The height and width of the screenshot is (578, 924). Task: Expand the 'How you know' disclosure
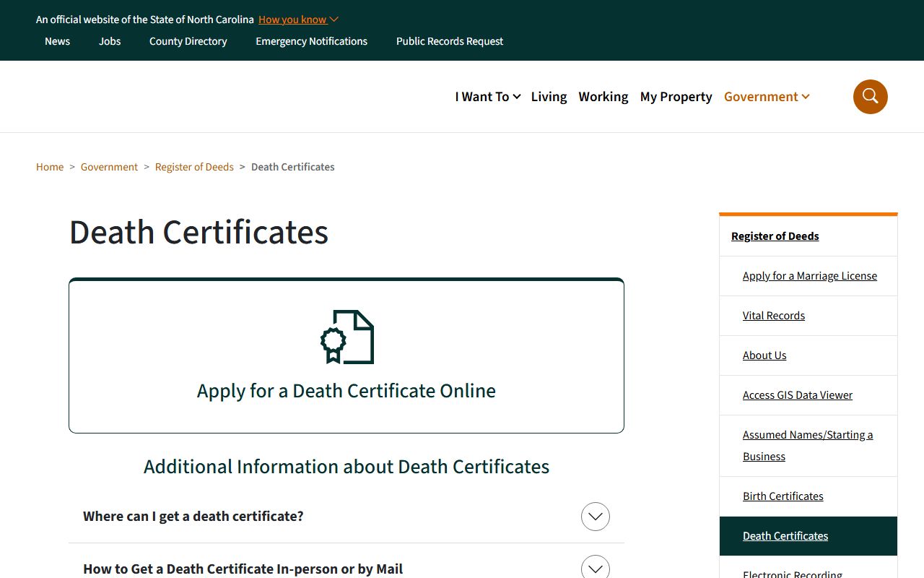pyautogui.click(x=298, y=20)
